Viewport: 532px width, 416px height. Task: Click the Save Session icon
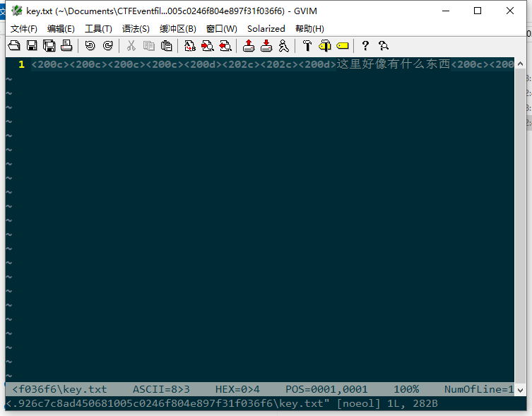tap(266, 45)
